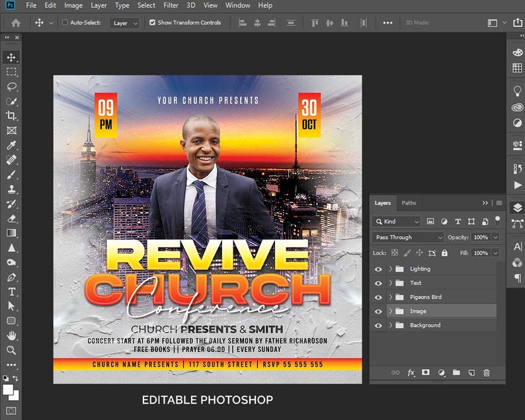Viewport: 525px width, 420px height.
Task: Select the Brush tool
Action: (x=11, y=175)
